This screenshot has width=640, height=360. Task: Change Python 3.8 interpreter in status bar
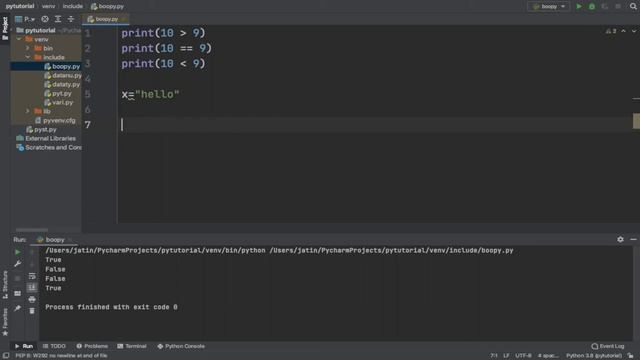click(x=594, y=356)
